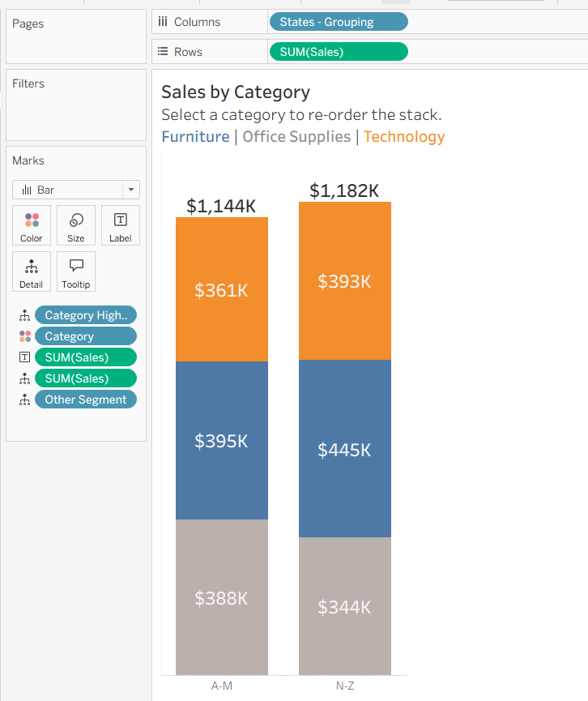Click the Office Supplies category link
Screen dimensions: 588x701
(x=296, y=136)
